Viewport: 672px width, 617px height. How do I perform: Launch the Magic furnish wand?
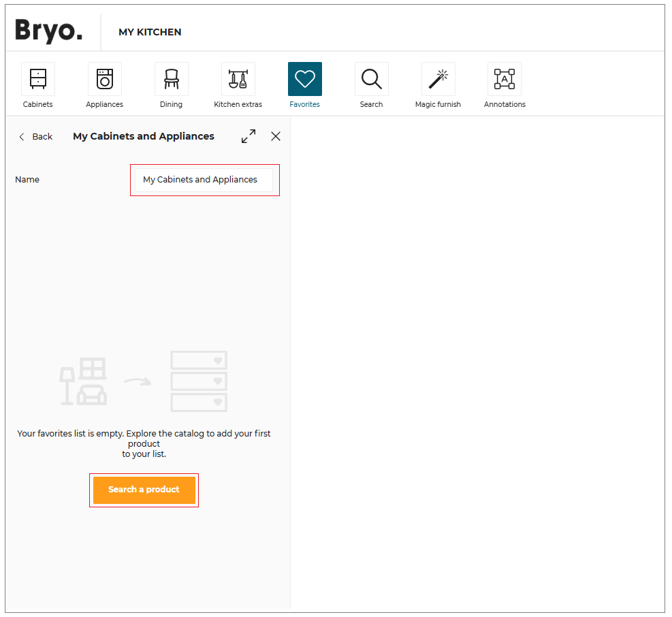438,80
